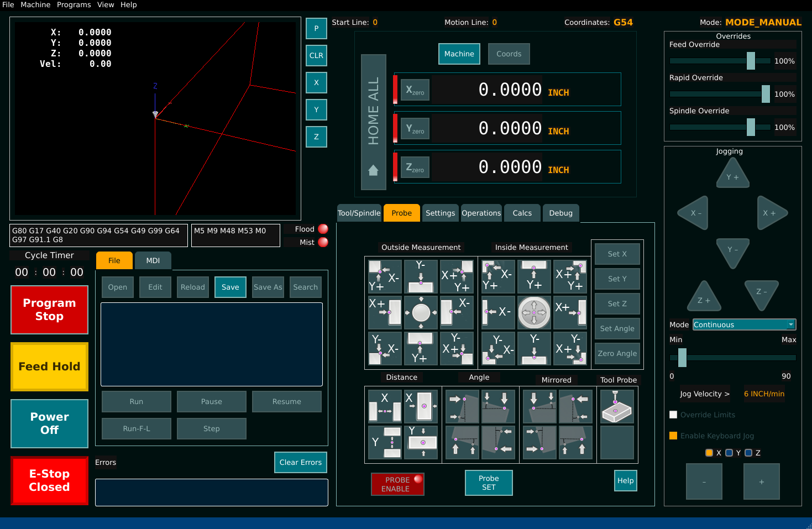Toggle Enable Keyboard Jog checkbox
This screenshot has height=529, width=812.
click(673, 436)
